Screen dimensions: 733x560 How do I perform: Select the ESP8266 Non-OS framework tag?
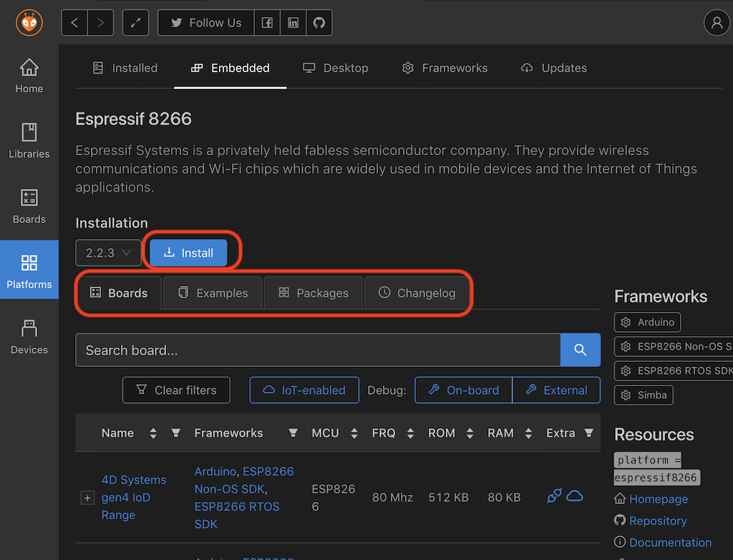(674, 346)
